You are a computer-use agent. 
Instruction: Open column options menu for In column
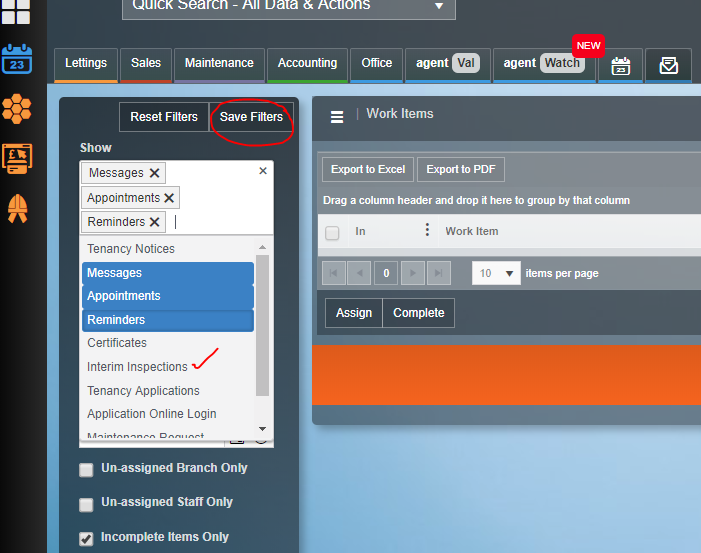(x=427, y=231)
